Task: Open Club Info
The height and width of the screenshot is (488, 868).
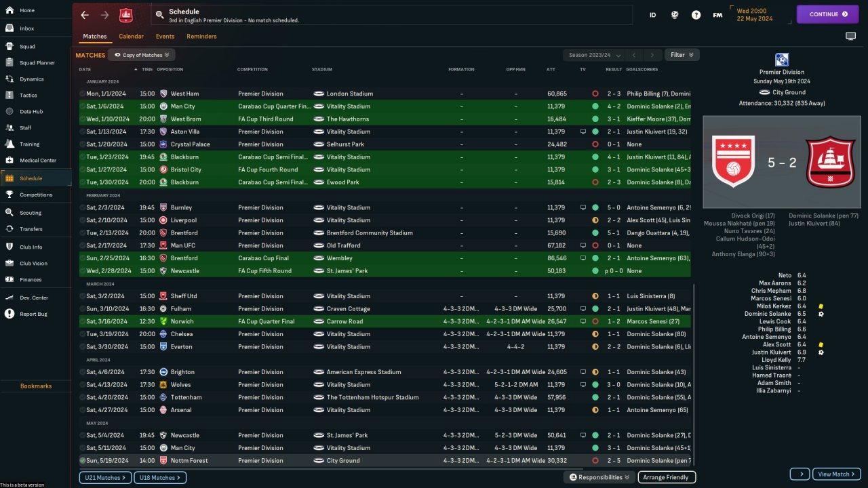Action: point(35,247)
